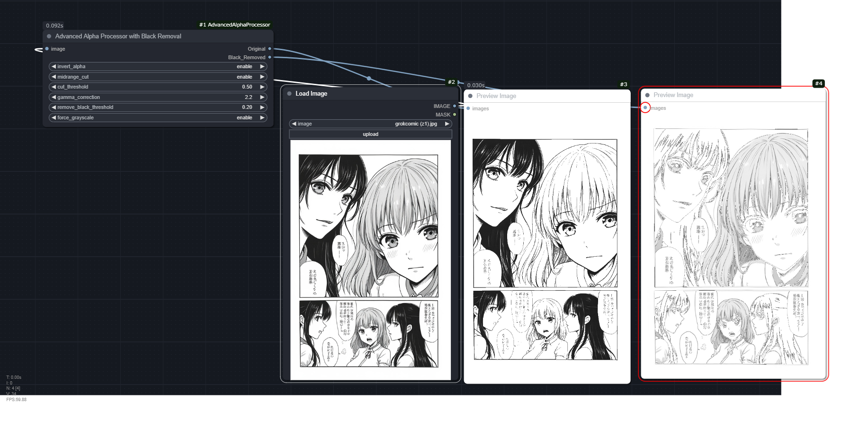The height and width of the screenshot is (439, 868).
Task: Click the Preview Image title of node #3
Action: [x=496, y=96]
